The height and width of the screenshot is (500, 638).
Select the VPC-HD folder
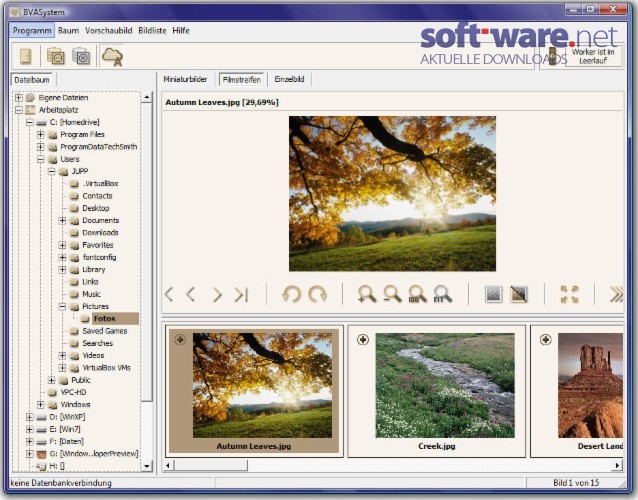click(73, 392)
